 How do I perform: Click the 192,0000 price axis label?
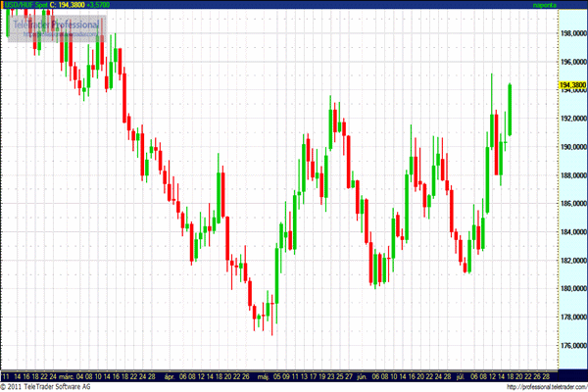573,119
